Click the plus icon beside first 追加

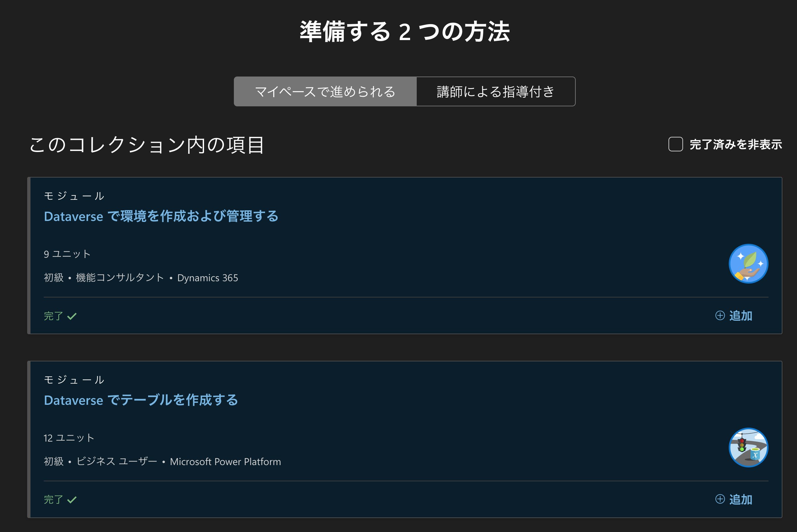(x=720, y=316)
